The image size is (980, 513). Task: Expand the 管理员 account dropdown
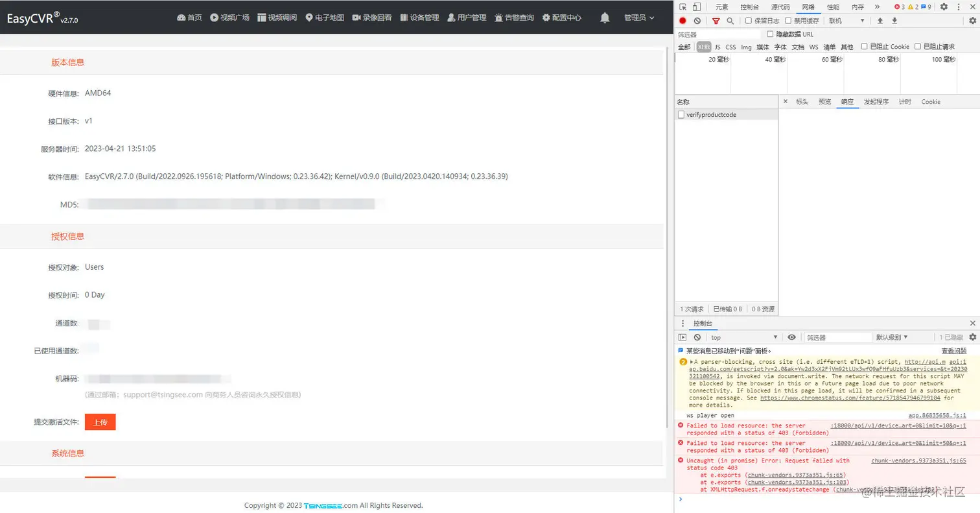tap(639, 18)
